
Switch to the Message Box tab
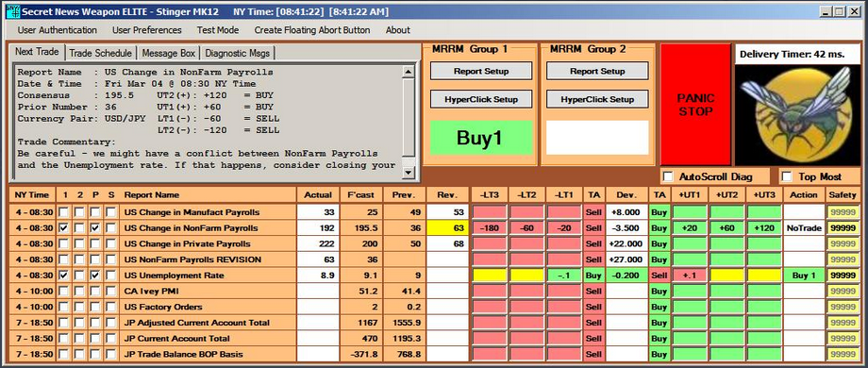[168, 53]
